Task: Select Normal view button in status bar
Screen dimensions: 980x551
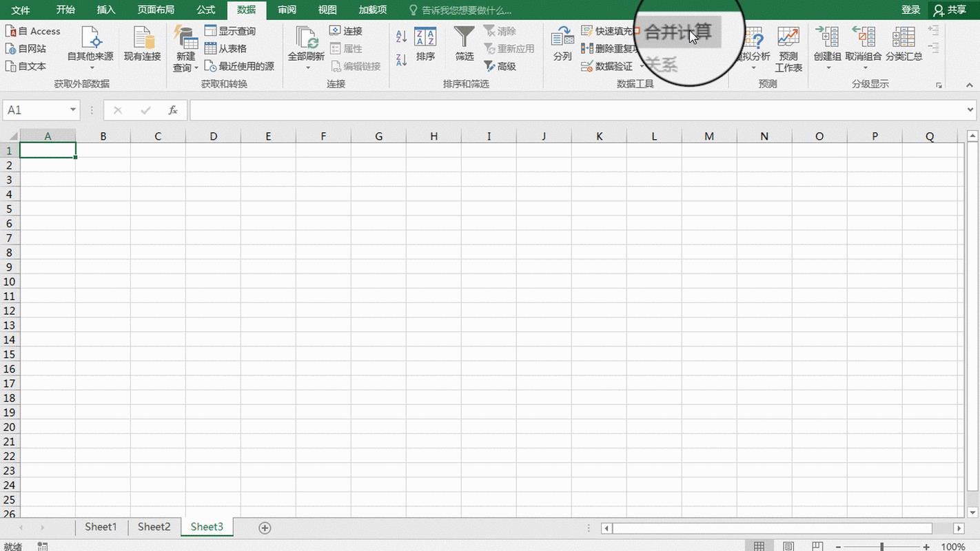Action: (x=759, y=546)
